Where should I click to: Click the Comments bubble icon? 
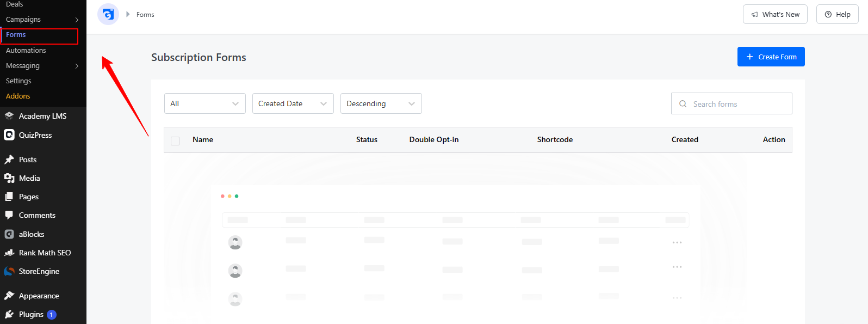(9, 215)
